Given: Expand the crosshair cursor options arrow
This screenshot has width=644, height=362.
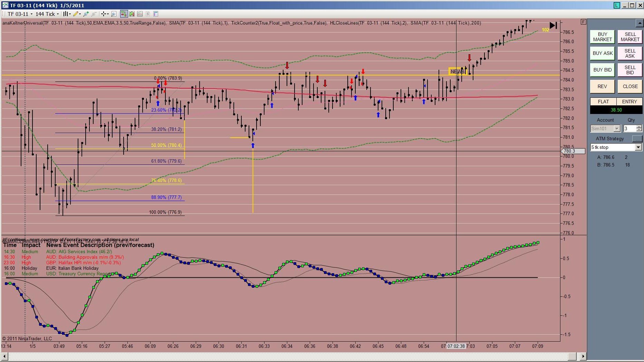Looking at the screenshot, I should coord(108,14).
